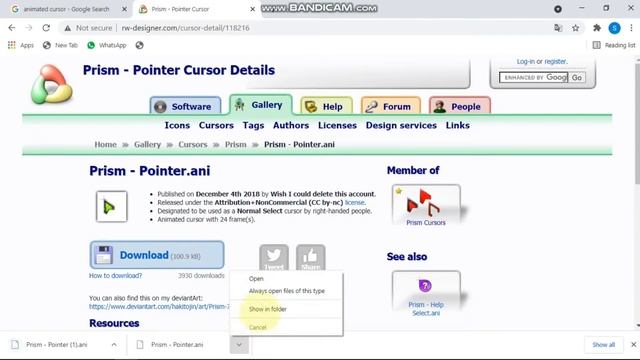Open the Prism Cursors set thumbnail

pos(426,205)
